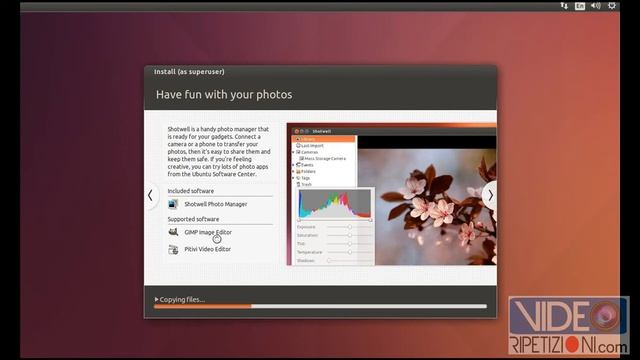The height and width of the screenshot is (360, 640).
Task: Click the 'Supported software' heading
Action: click(193, 219)
